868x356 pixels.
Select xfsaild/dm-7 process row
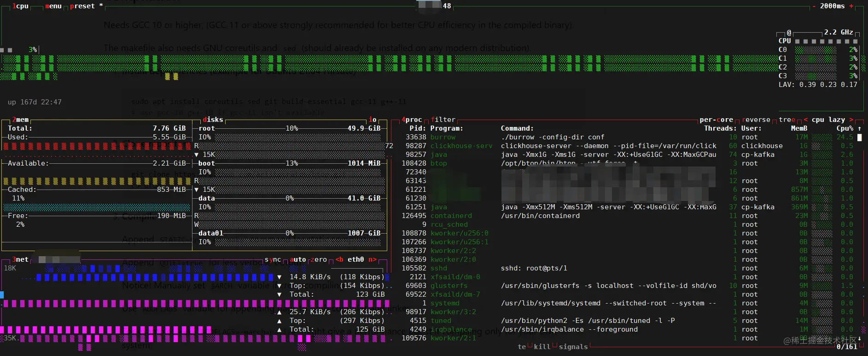[x=628, y=294]
